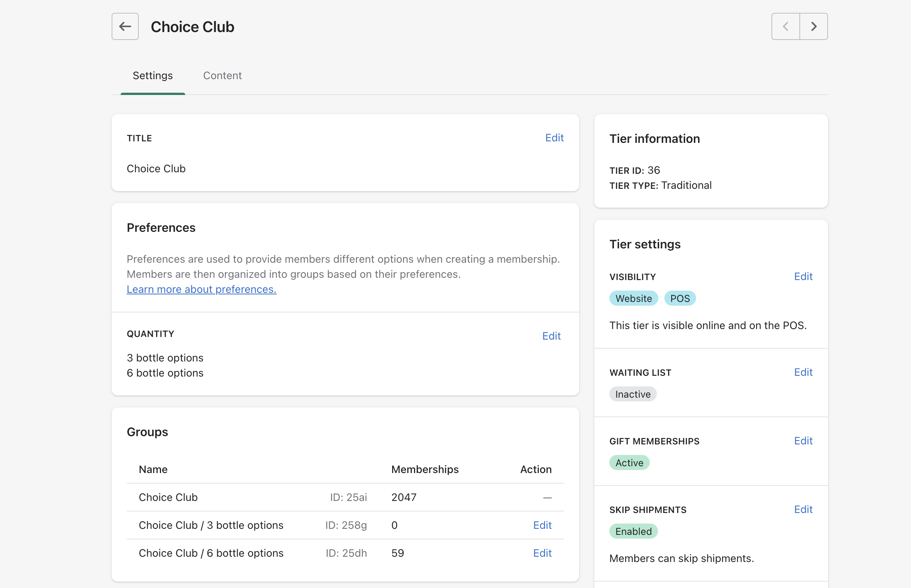Edit the Quantity preference
911x588 pixels.
click(551, 336)
